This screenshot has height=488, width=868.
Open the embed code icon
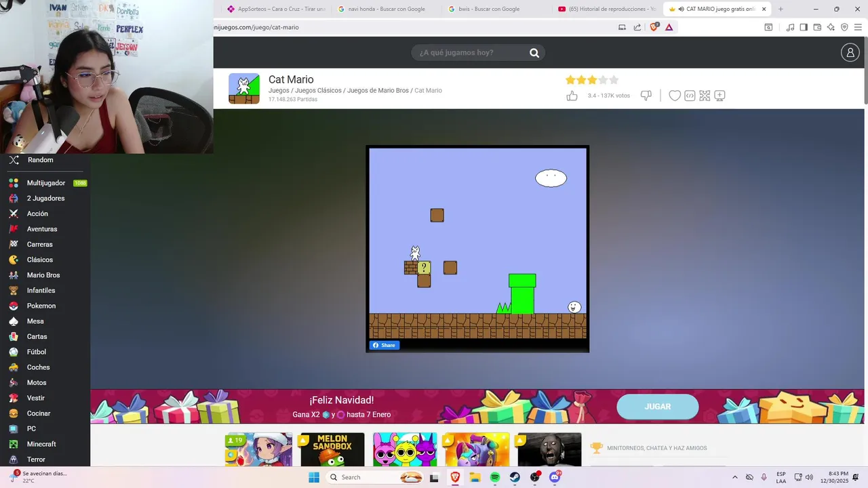(x=690, y=96)
